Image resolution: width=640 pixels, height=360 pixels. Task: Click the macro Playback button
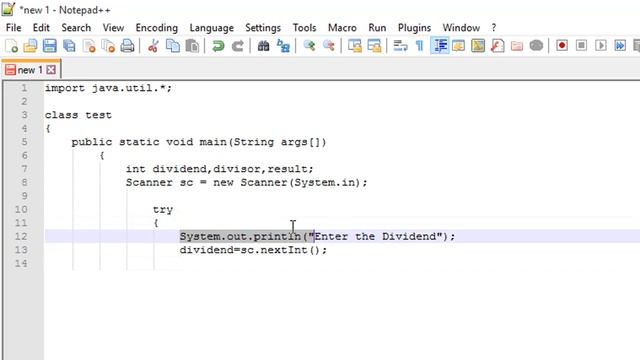(x=601, y=45)
